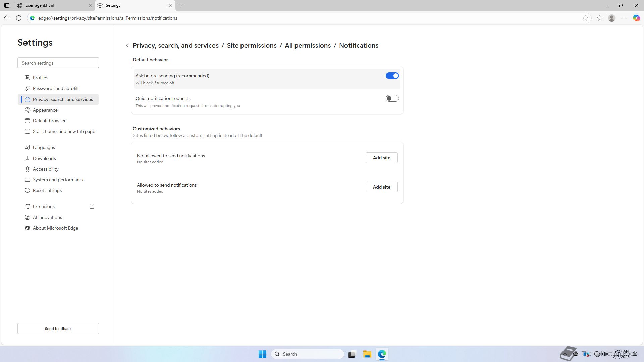
Task: Click Site permissions breadcrumb link
Action: tap(252, 45)
